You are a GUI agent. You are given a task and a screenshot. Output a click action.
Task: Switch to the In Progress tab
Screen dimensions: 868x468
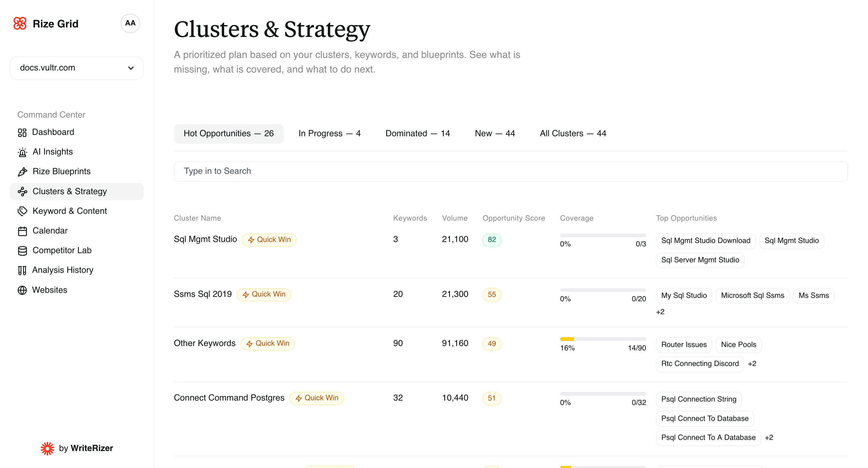(329, 133)
